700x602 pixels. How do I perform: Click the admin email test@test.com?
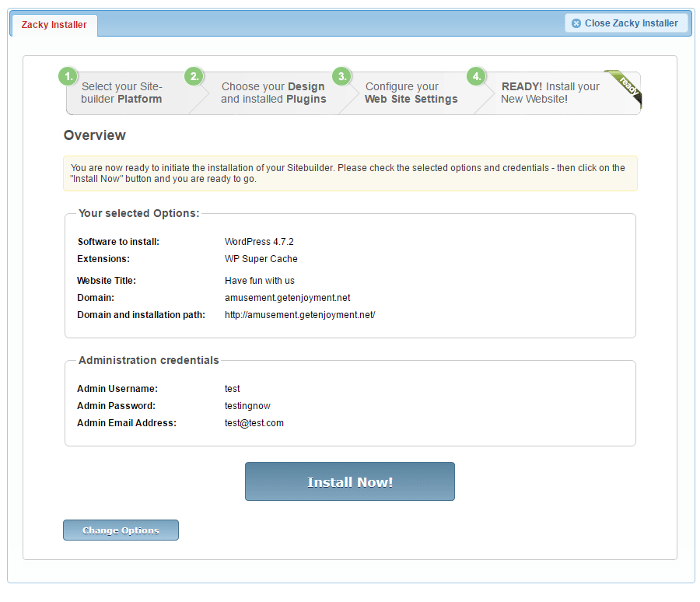pos(254,423)
